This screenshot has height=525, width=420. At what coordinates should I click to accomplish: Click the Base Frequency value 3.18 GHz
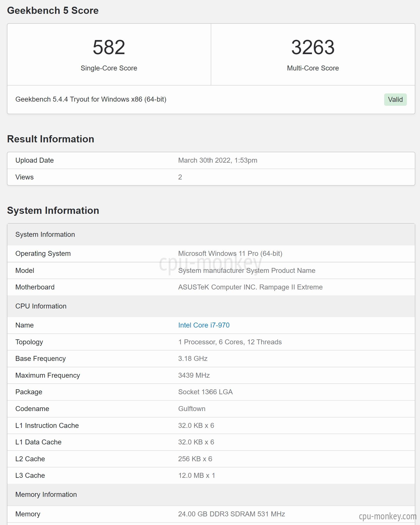pos(193,358)
